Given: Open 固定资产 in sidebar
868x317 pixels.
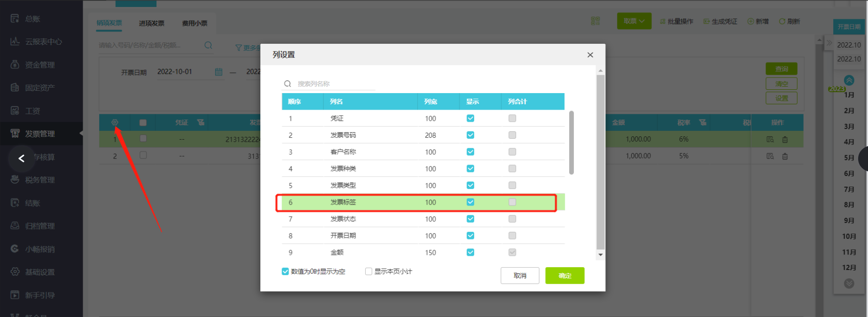Looking at the screenshot, I should point(33,88).
